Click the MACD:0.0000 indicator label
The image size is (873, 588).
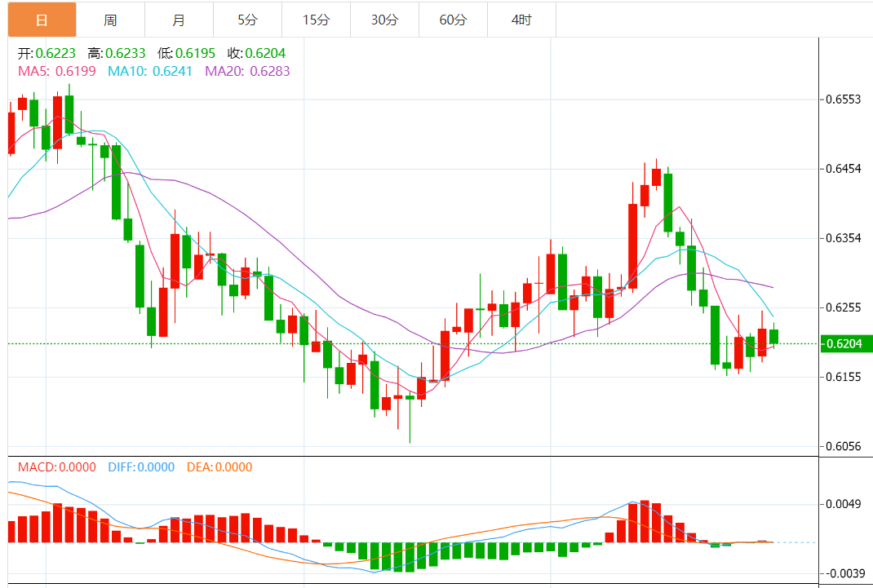57,467
